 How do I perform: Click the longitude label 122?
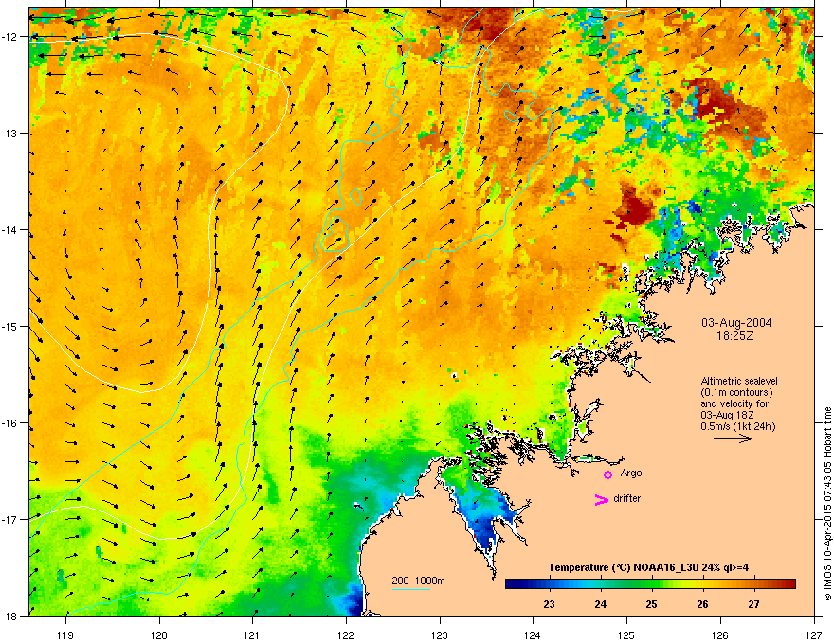(x=346, y=635)
